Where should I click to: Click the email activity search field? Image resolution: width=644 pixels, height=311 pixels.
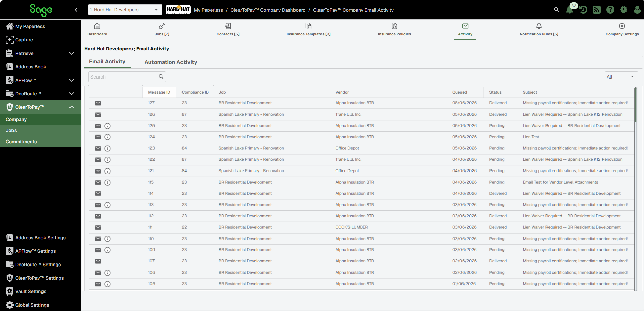(x=127, y=77)
